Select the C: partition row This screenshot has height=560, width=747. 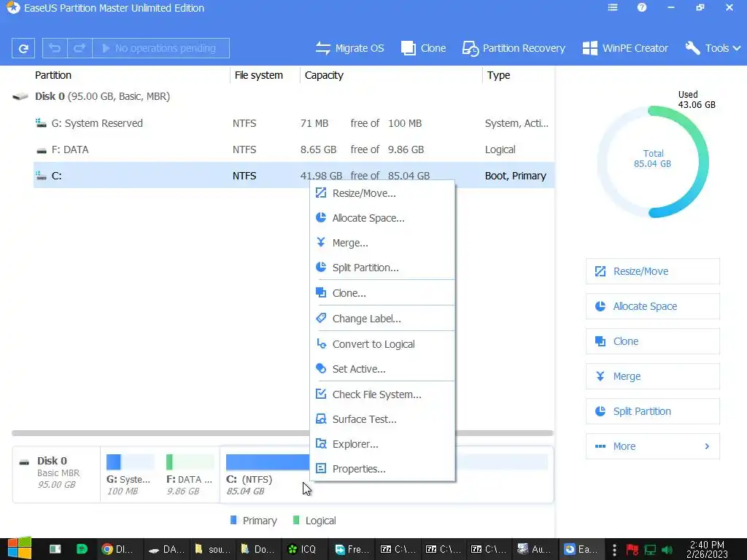294,176
